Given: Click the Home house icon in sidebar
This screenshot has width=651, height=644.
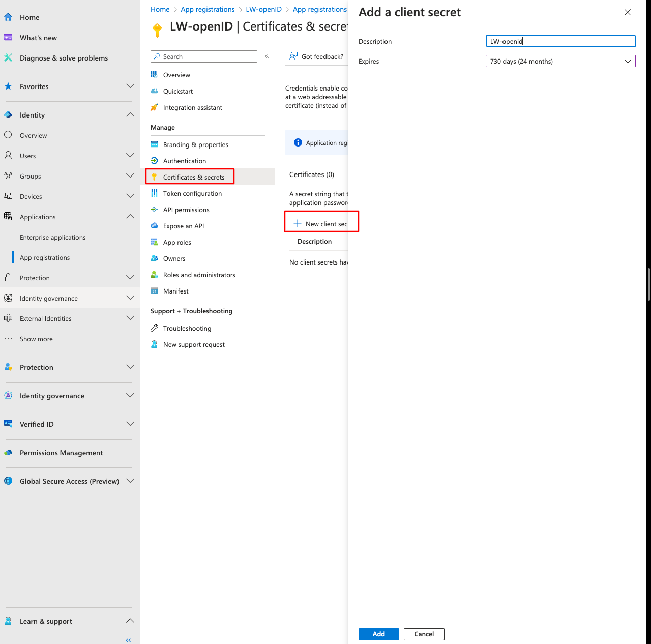Looking at the screenshot, I should (x=8, y=17).
